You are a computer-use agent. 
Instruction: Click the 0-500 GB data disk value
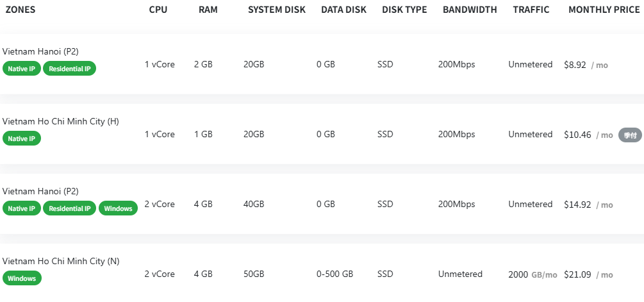(334, 274)
